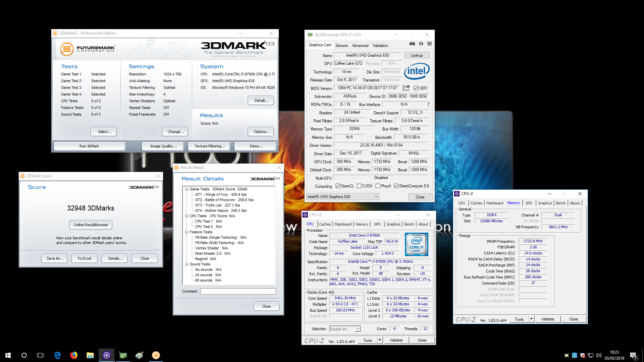644x362 pixels.
Task: Click Validate in the CPU-Z Memory window
Action: coord(547,319)
